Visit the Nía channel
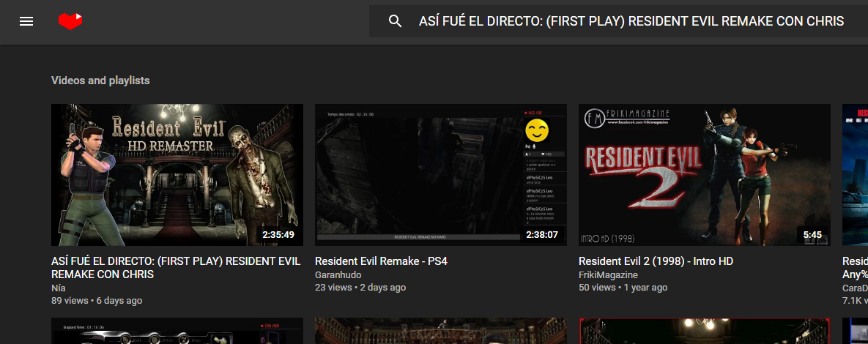The width and height of the screenshot is (868, 344). (58, 288)
